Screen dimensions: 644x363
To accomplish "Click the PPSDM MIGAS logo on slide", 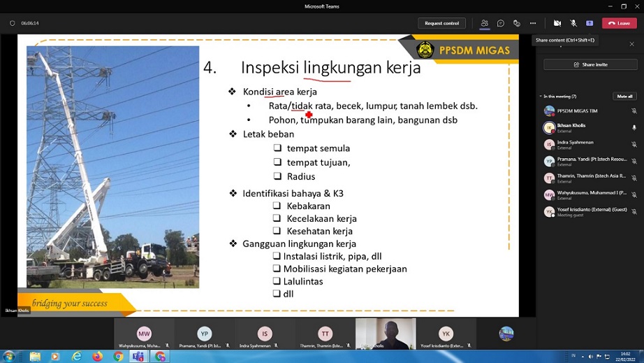I will 463,50.
